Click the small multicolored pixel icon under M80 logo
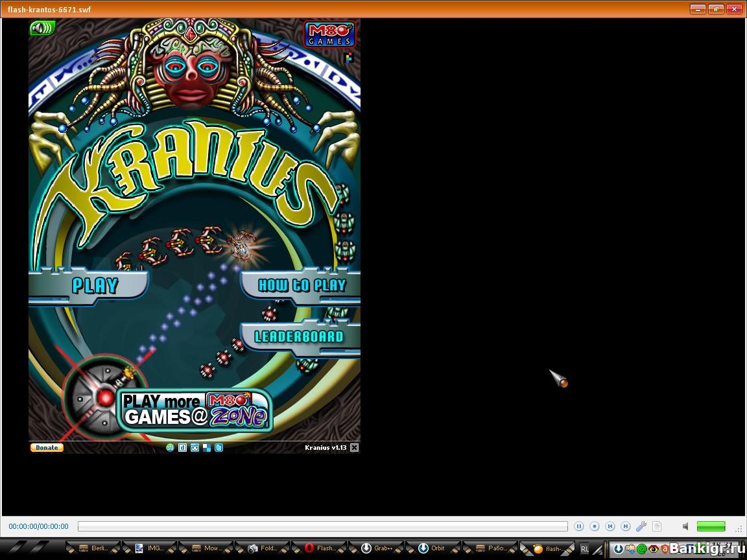Image resolution: width=747 pixels, height=560 pixels. (x=350, y=58)
